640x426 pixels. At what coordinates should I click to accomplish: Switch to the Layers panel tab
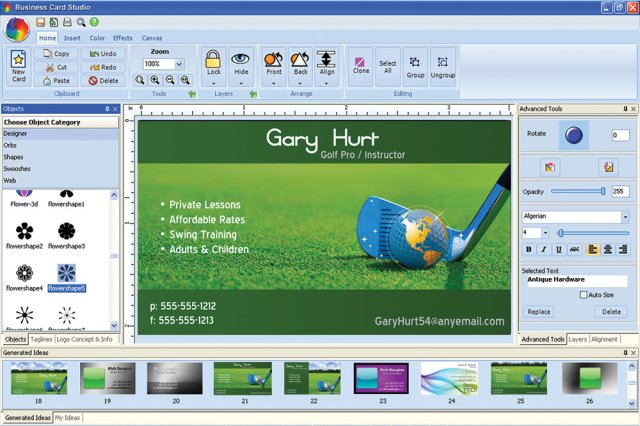577,340
